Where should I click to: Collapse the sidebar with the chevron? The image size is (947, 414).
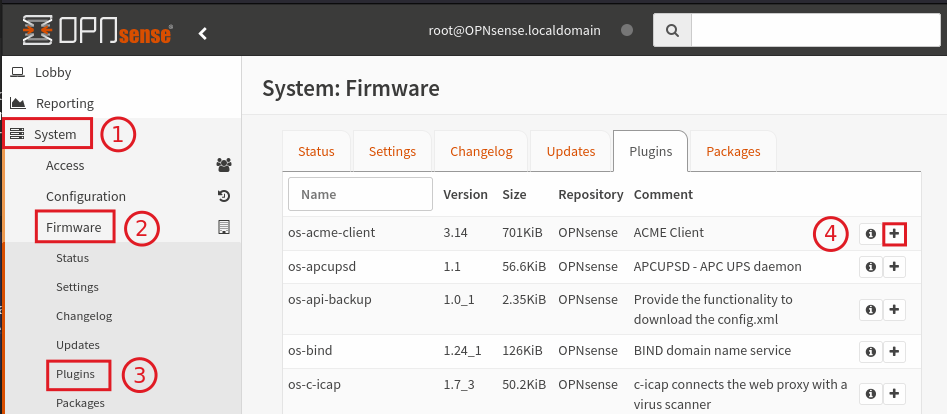click(203, 33)
